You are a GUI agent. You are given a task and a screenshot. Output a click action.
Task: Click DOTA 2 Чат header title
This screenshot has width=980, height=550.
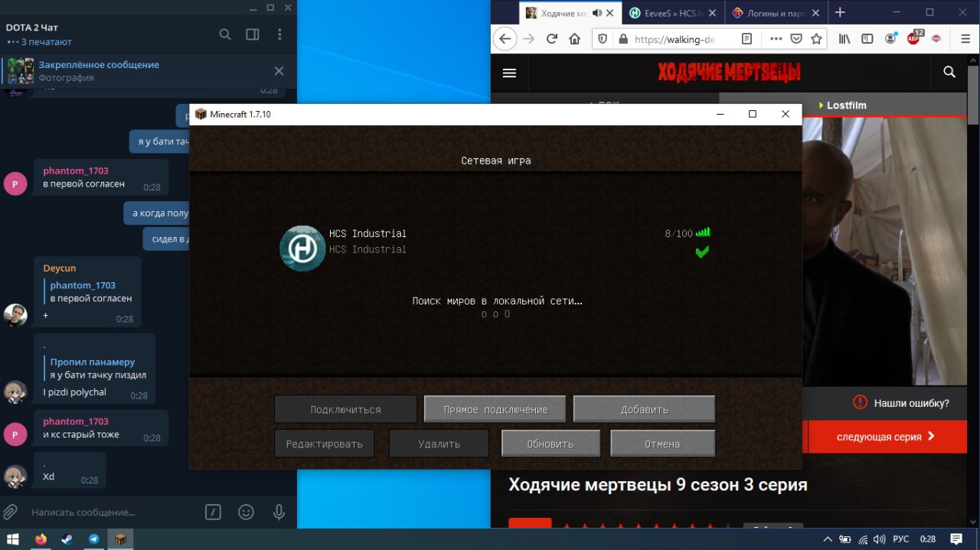[x=32, y=28]
